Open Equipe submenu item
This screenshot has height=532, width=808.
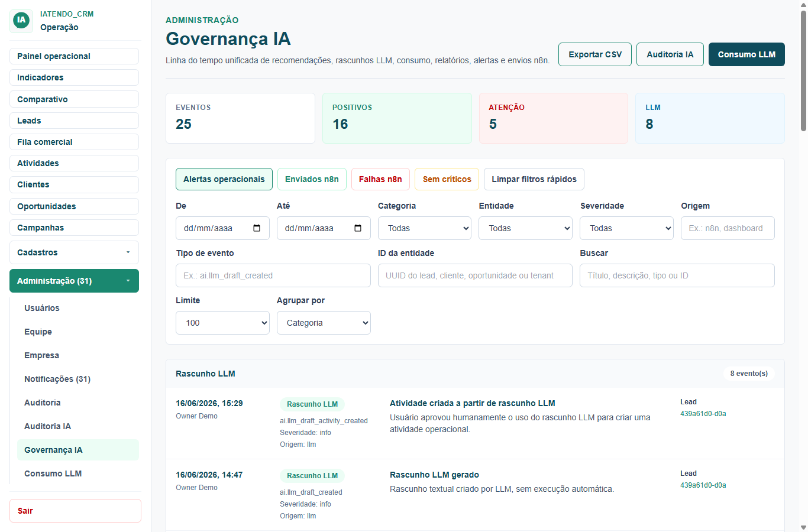point(77,332)
